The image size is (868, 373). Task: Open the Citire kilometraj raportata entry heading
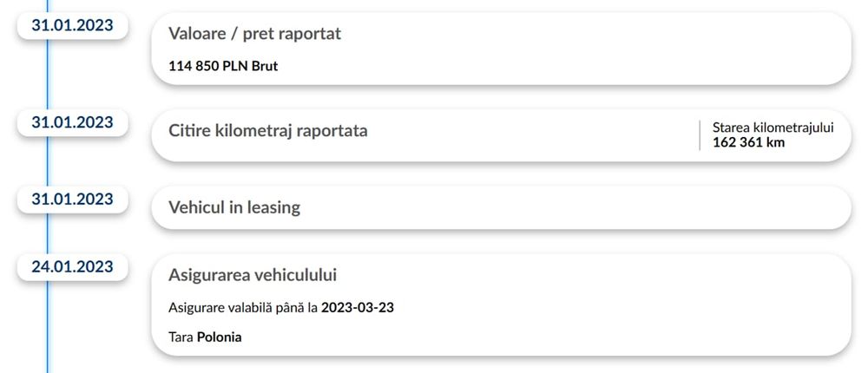coord(267,131)
